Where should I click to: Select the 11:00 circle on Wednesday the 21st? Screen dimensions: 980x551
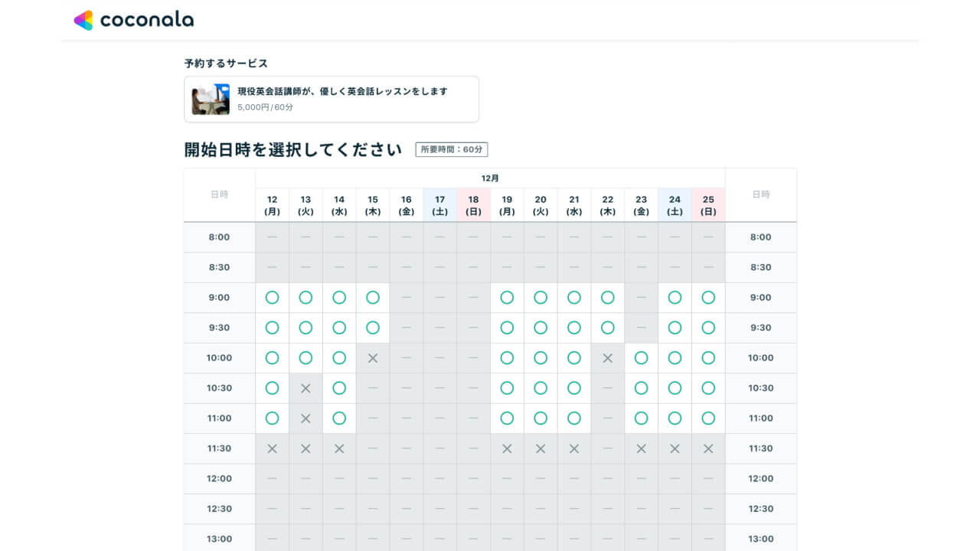tap(574, 419)
